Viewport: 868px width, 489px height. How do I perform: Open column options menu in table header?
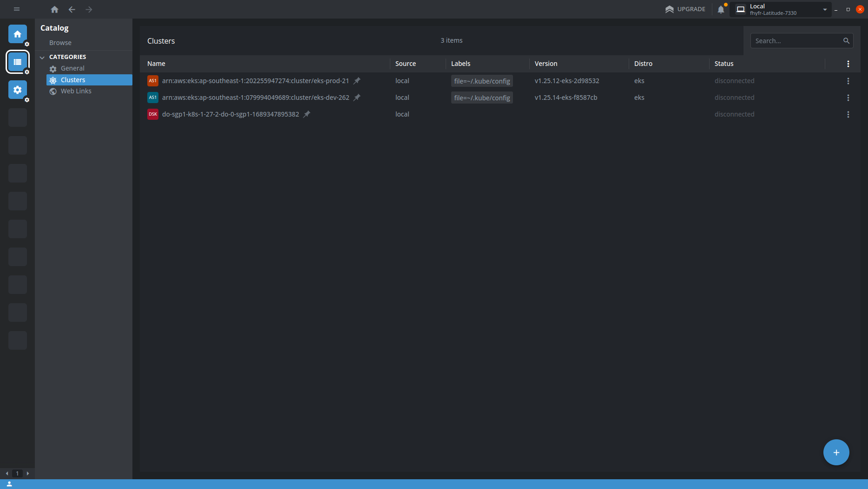pyautogui.click(x=848, y=64)
